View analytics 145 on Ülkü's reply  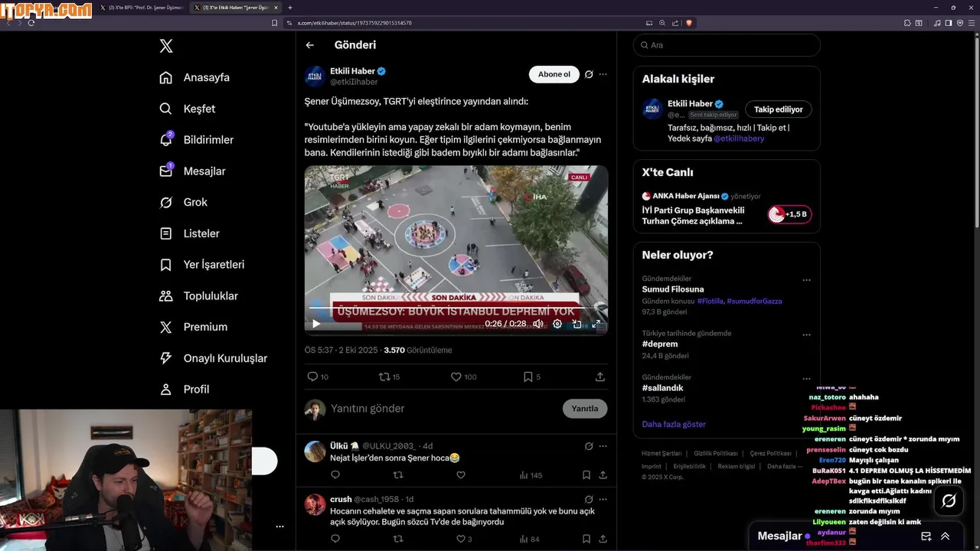[531, 475]
